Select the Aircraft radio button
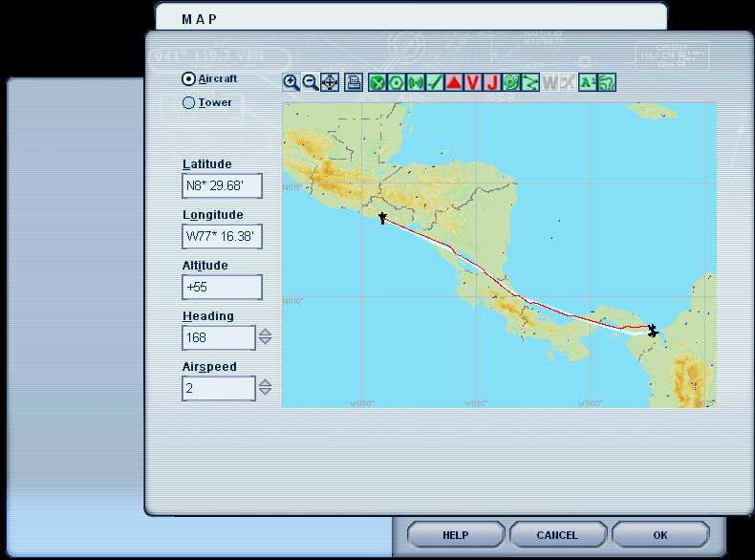 [189, 79]
